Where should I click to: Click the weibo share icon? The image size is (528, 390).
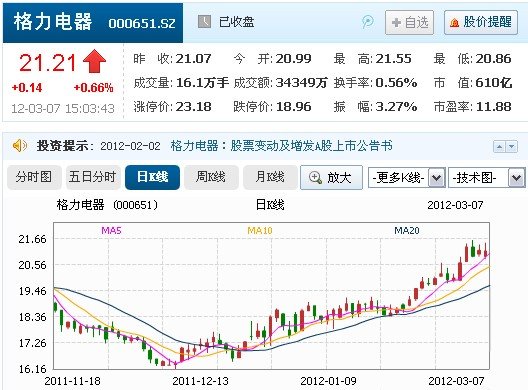coord(367,22)
